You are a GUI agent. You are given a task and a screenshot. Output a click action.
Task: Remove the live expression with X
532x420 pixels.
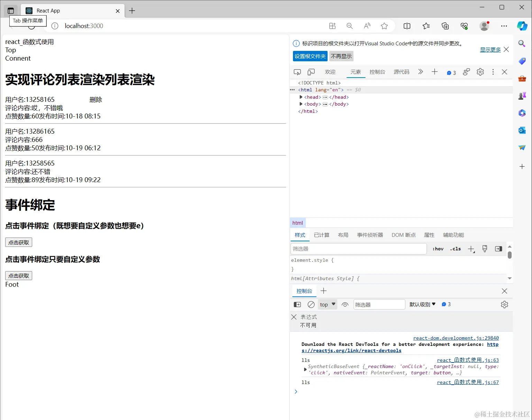(294, 317)
